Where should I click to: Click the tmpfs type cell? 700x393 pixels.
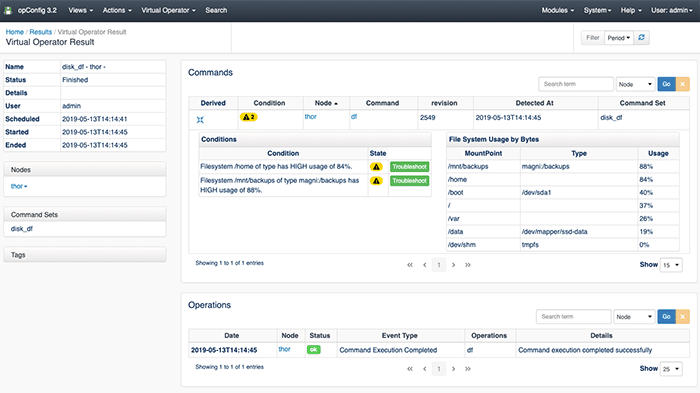[x=579, y=245]
